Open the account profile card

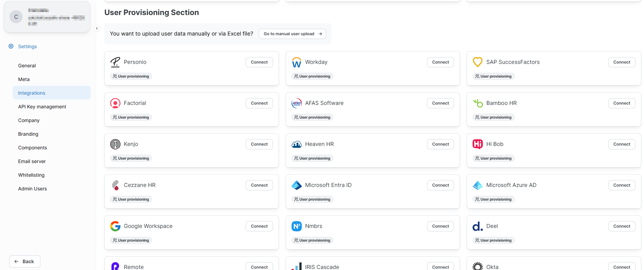coord(47,17)
